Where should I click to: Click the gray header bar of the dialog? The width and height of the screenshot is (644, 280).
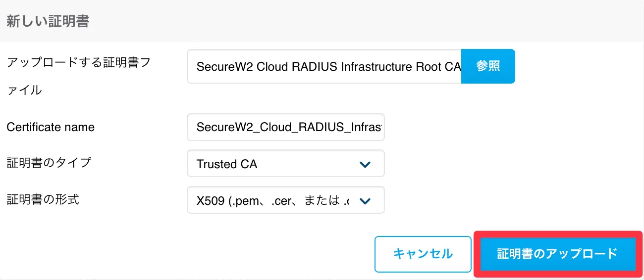point(322,21)
